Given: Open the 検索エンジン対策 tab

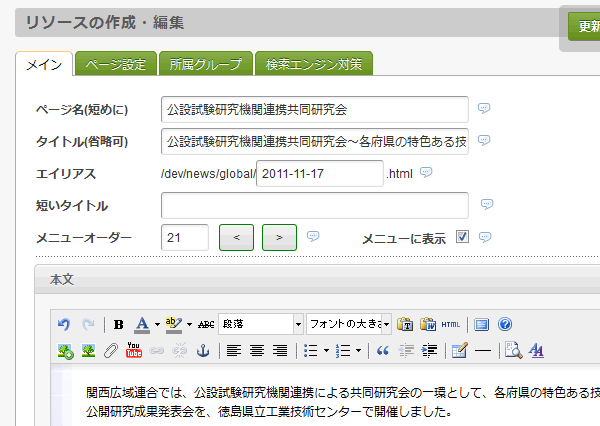Looking at the screenshot, I should tap(313, 64).
